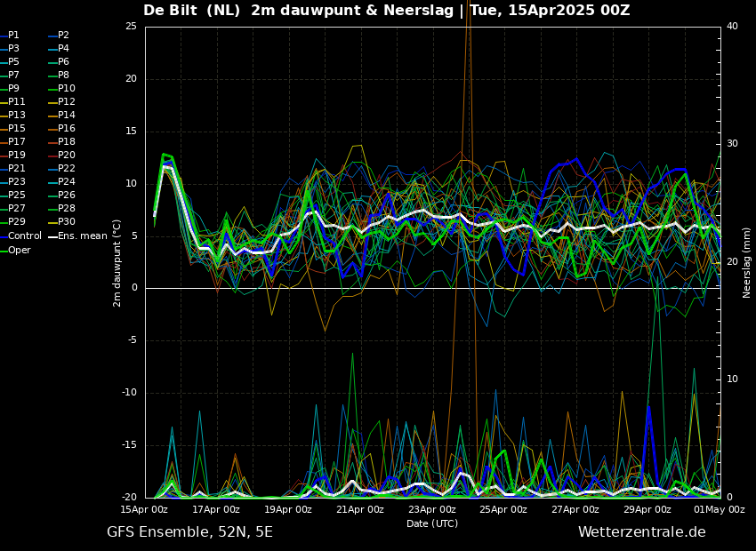Pick the '25Apr 00z' date label
756x551 pixels.
click(x=503, y=509)
